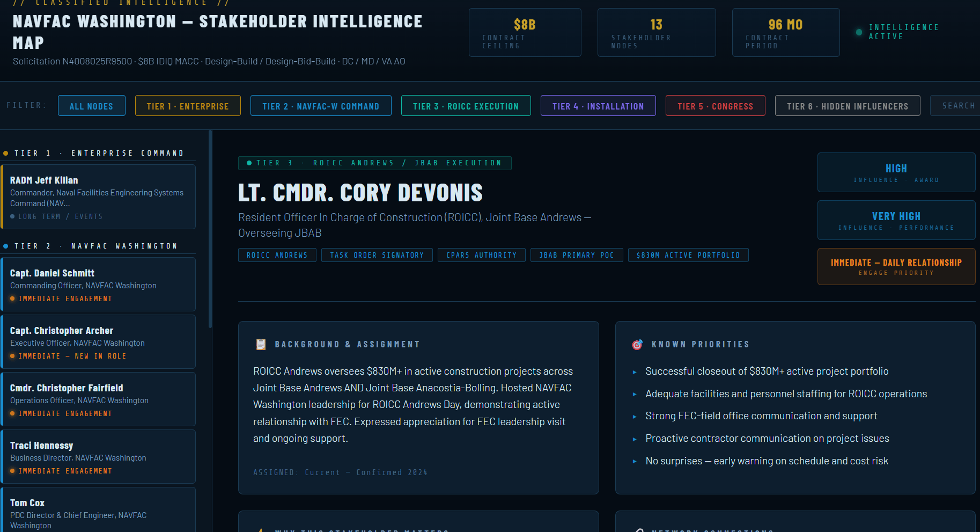This screenshot has width=980, height=532.
Task: Click the sidebar vertical scrollbar
Action: click(x=210, y=229)
